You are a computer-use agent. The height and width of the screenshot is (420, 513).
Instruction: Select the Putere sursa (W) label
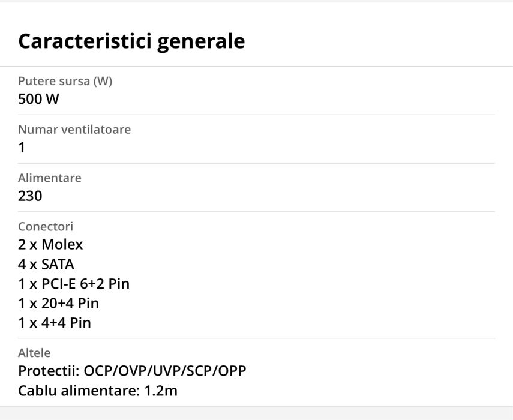click(x=65, y=81)
